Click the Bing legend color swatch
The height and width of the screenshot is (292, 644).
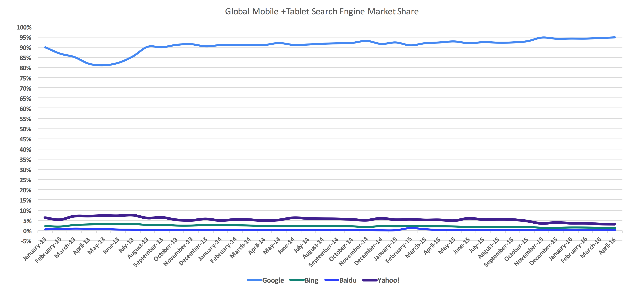pyautogui.click(x=297, y=280)
